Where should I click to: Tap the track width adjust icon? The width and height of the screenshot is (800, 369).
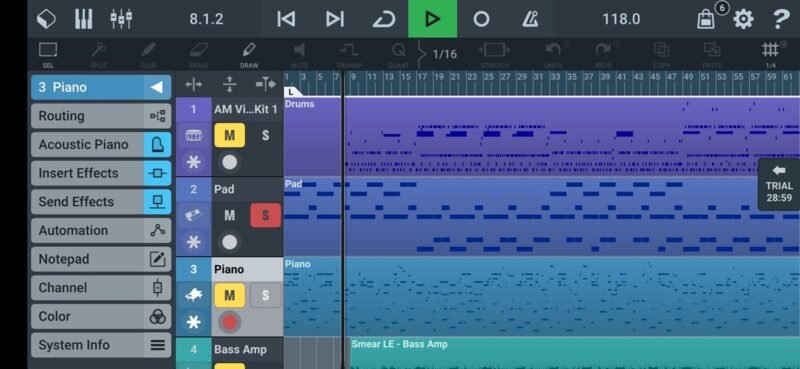click(265, 84)
